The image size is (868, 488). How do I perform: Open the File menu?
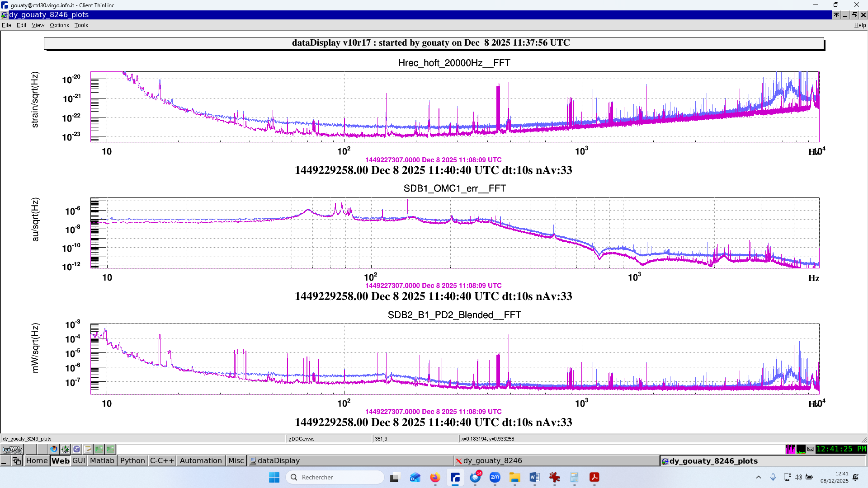[x=6, y=25]
